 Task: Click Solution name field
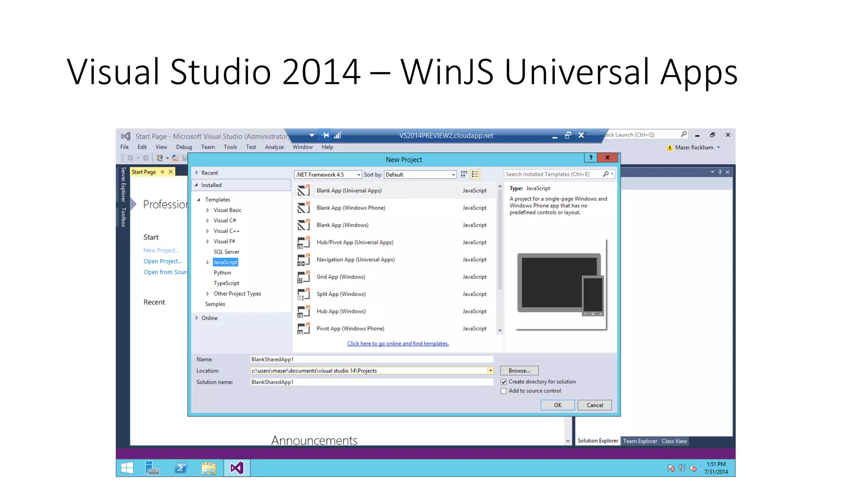[x=372, y=382]
